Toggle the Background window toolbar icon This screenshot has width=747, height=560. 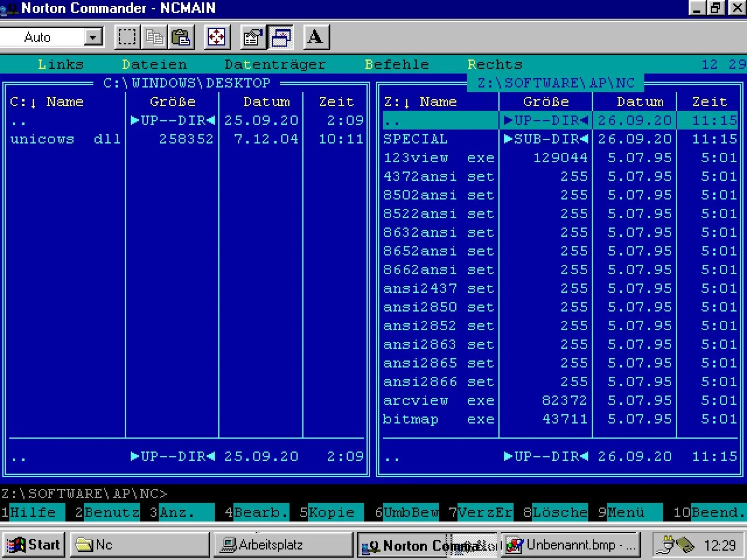[281, 37]
